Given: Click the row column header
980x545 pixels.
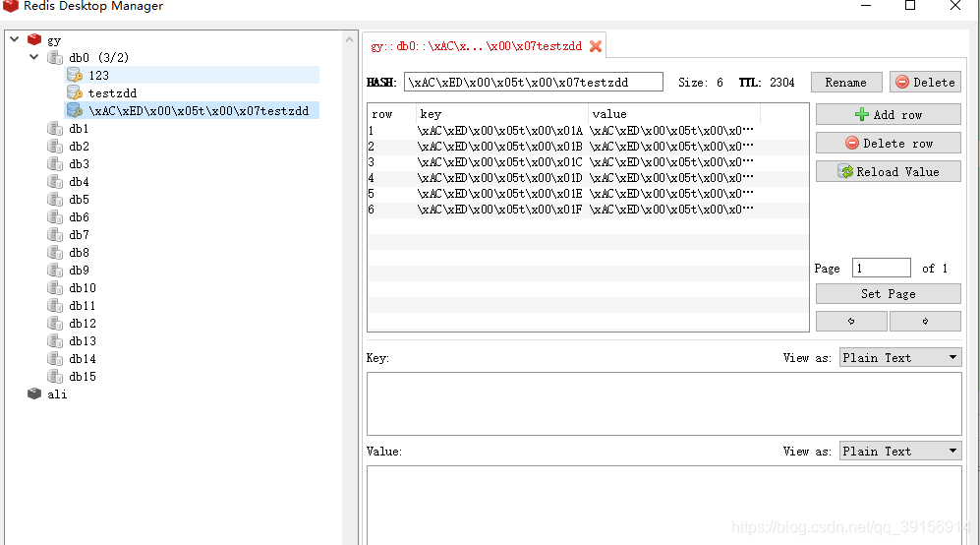Looking at the screenshot, I should (x=392, y=114).
